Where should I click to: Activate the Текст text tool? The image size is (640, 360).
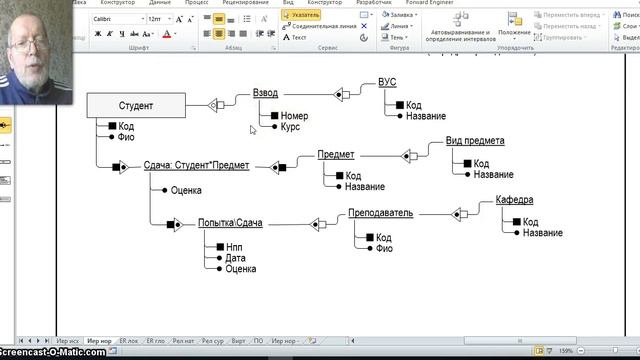(x=295, y=37)
